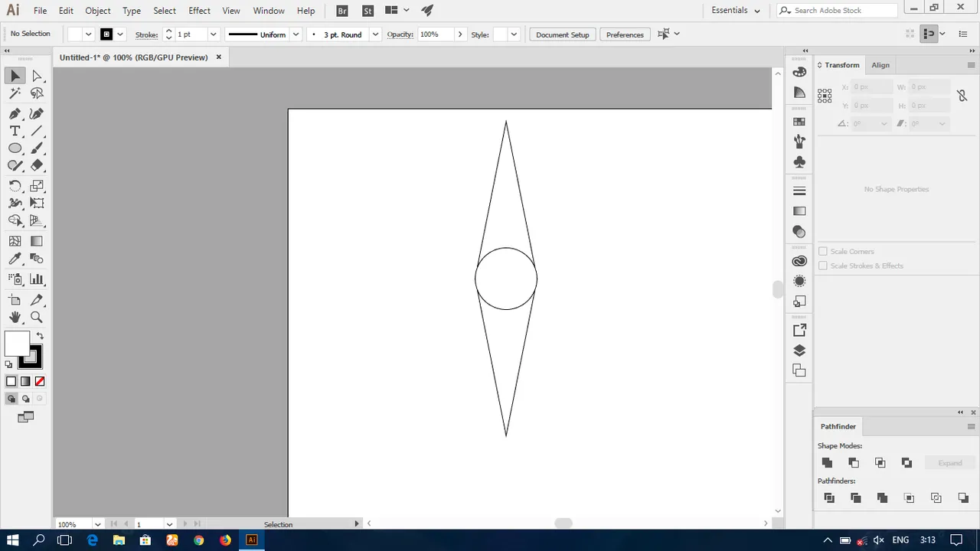This screenshot has width=980, height=551.
Task: Select the Eyedropper tool
Action: 15,259
